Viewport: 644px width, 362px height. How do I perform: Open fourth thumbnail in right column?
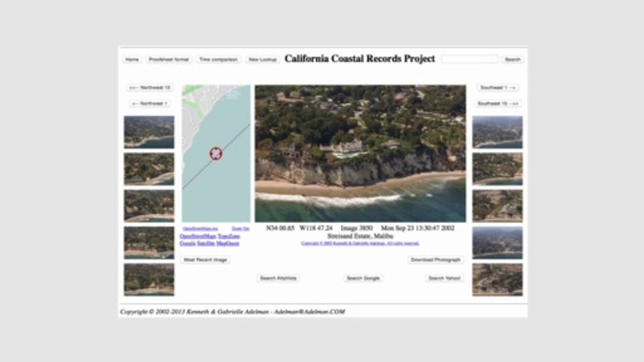(x=498, y=243)
